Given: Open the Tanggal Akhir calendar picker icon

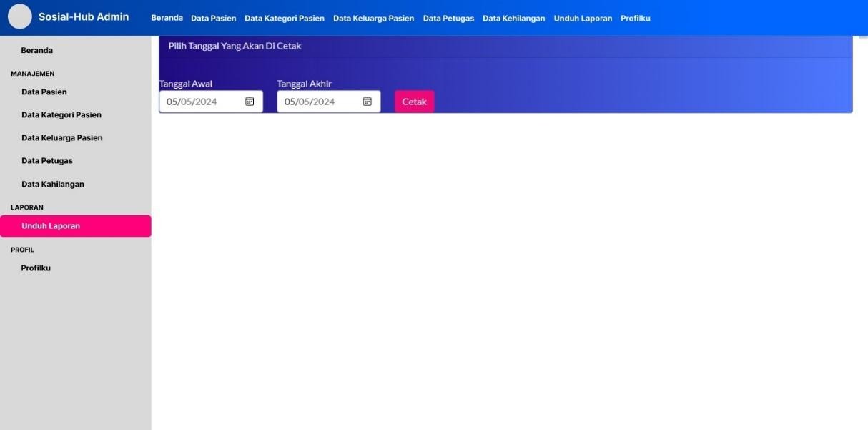Looking at the screenshot, I should coord(367,102).
